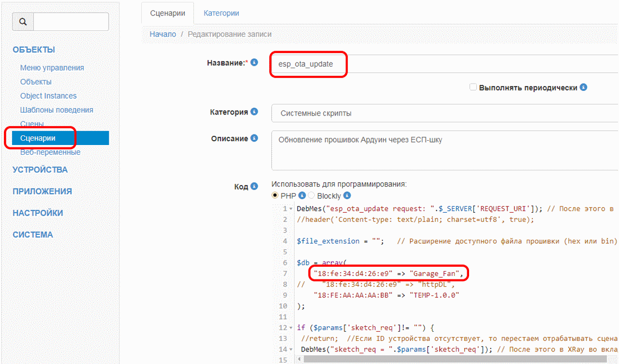Enable Выполнять периодически checkbox
The width and height of the screenshot is (619, 364).
click(473, 87)
